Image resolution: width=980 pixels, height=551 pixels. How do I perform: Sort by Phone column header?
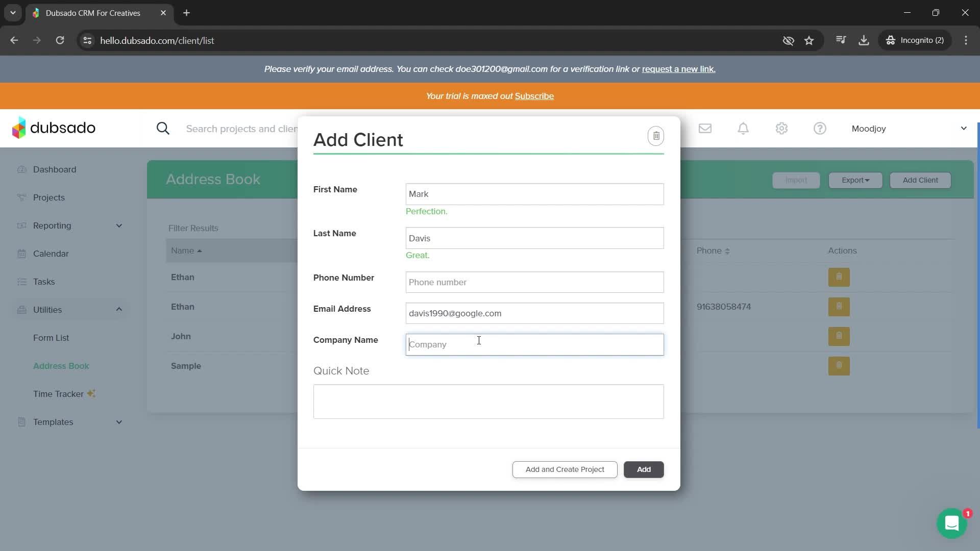(x=713, y=251)
